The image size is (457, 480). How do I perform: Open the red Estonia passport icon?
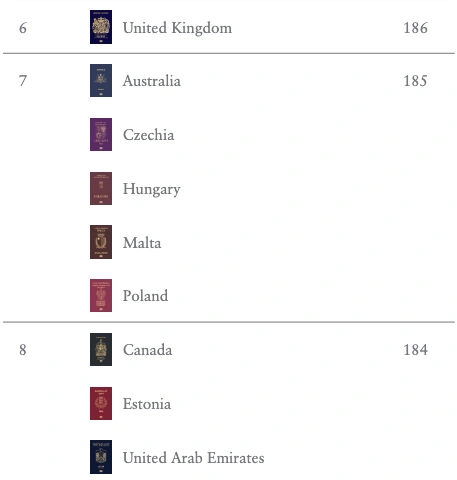point(101,403)
